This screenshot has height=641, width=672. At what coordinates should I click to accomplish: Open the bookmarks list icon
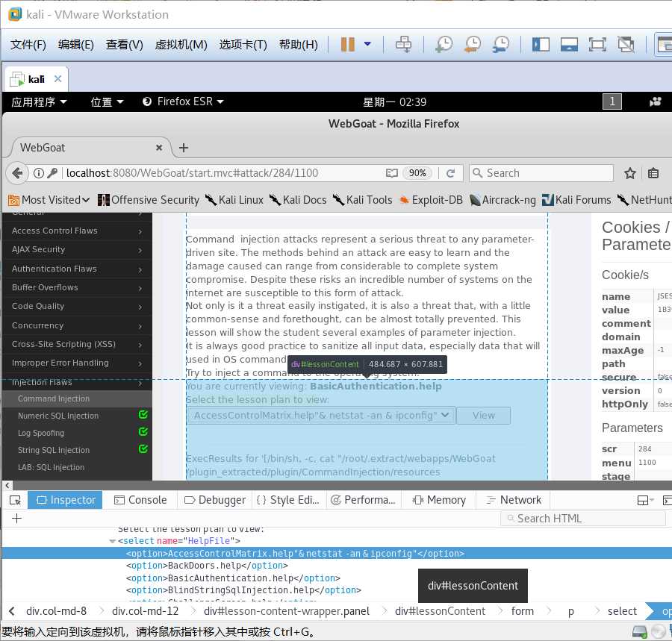point(653,173)
